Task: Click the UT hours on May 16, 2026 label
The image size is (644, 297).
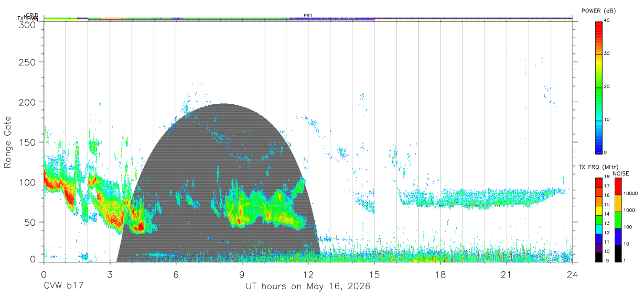Action: [x=308, y=287]
